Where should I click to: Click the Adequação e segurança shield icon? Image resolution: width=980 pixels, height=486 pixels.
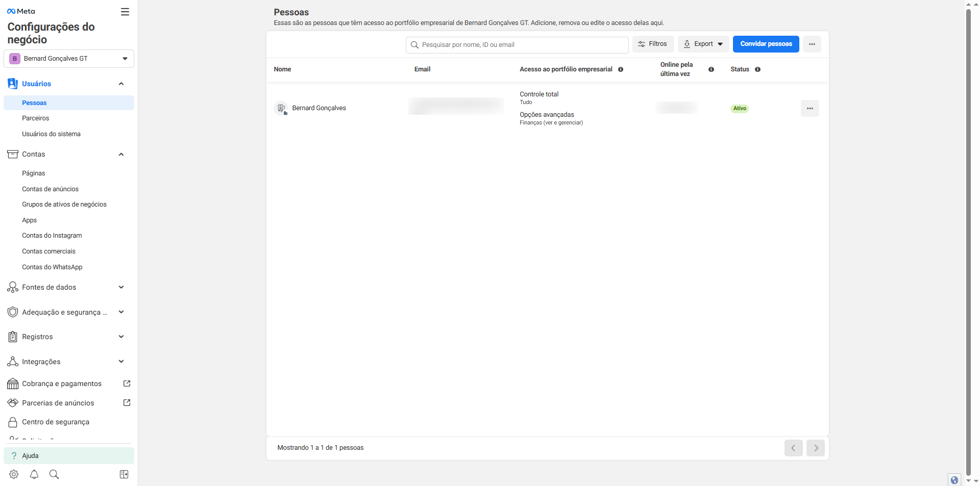click(x=13, y=312)
